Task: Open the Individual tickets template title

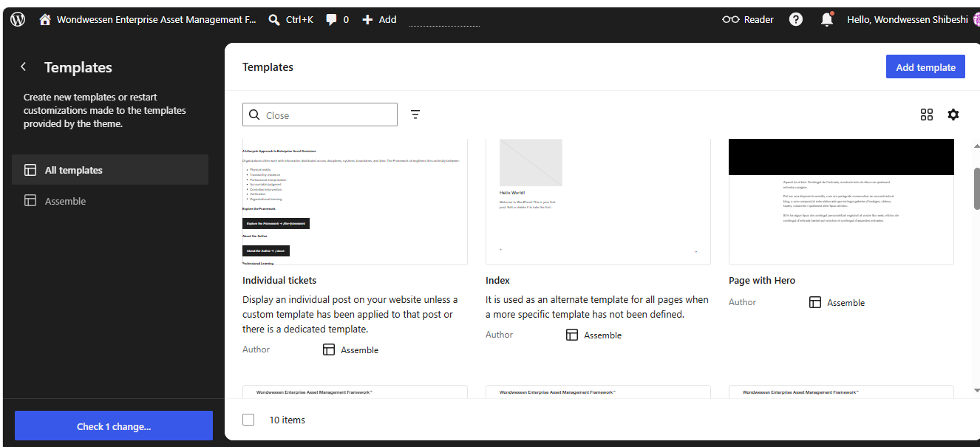Action: coord(279,281)
